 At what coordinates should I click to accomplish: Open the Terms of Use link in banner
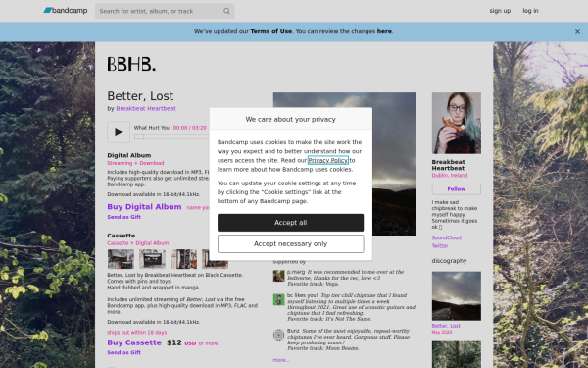click(270, 31)
